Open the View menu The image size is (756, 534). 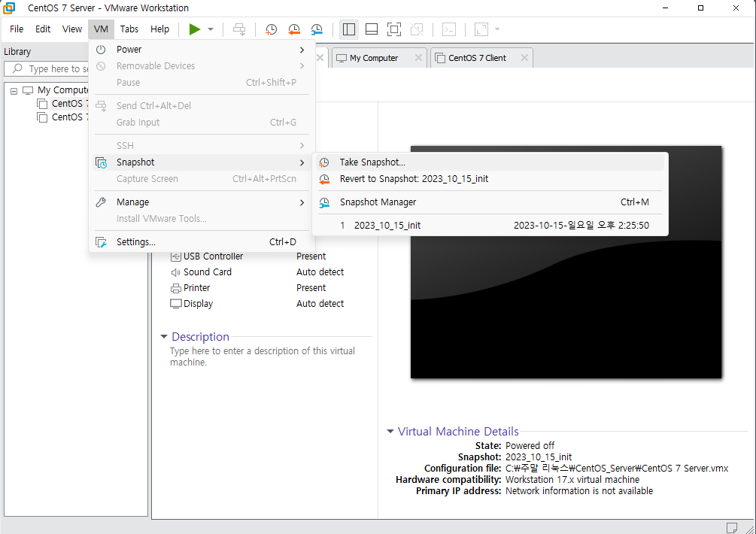(72, 29)
